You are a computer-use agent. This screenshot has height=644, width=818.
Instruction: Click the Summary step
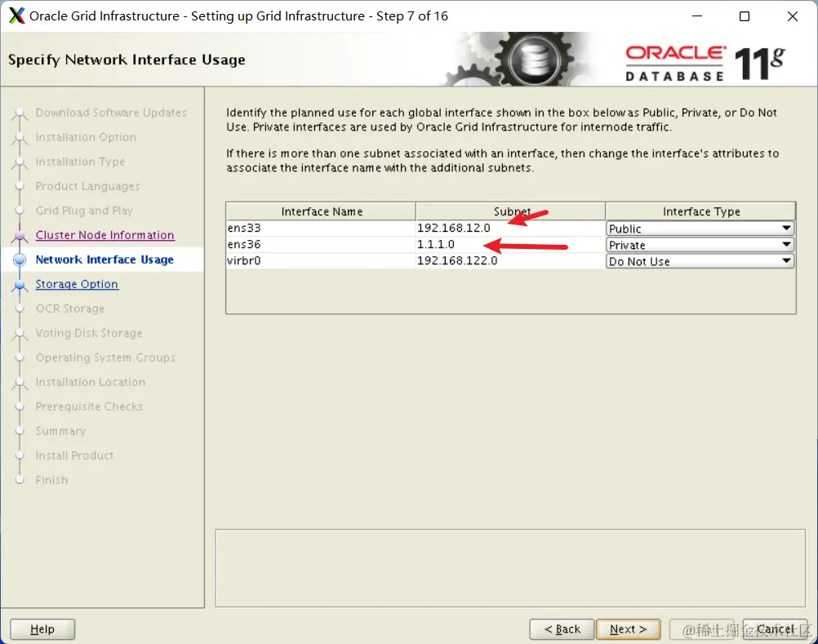tap(60, 431)
